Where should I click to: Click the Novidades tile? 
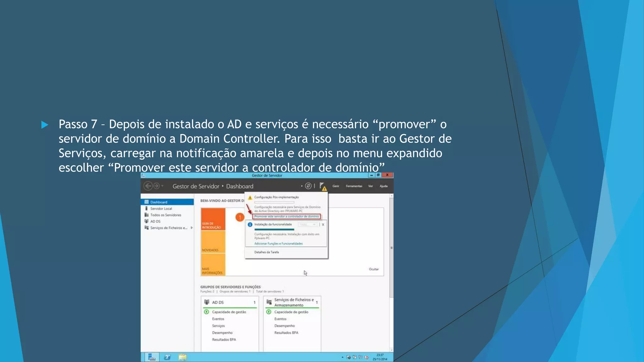pyautogui.click(x=213, y=242)
